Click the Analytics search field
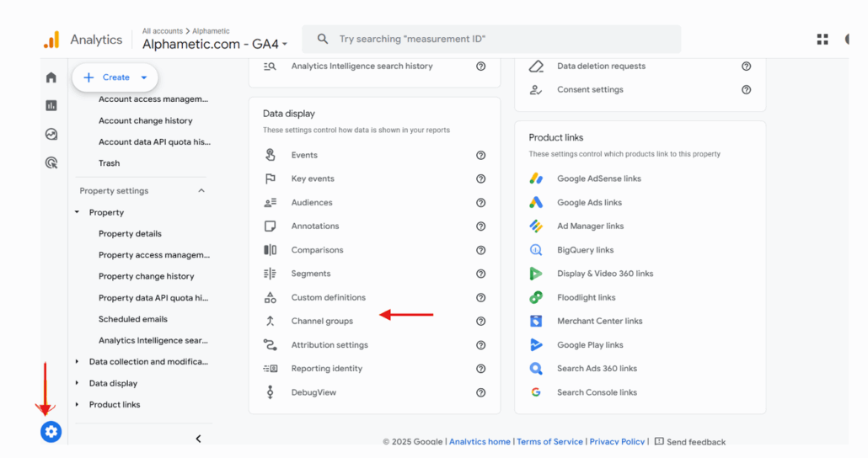The width and height of the screenshot is (868, 458). point(497,40)
